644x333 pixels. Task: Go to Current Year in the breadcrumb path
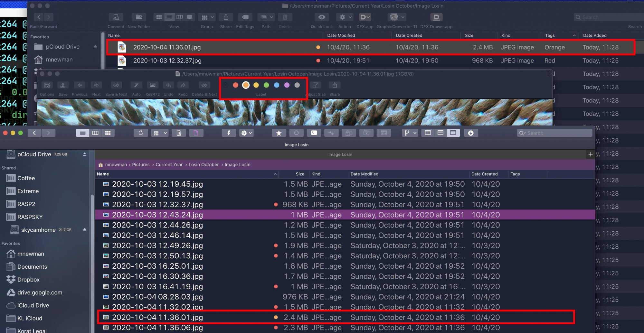[x=169, y=165]
